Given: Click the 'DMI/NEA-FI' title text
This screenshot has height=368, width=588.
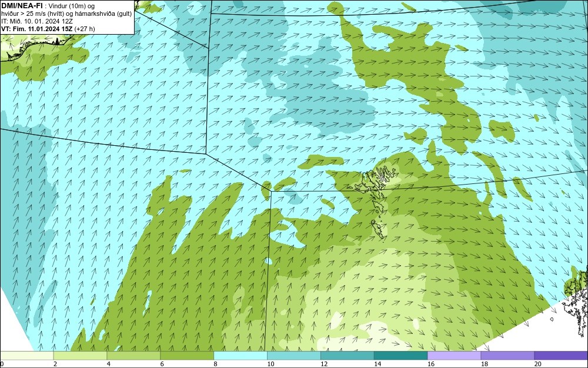Looking at the screenshot, I should (x=22, y=5).
